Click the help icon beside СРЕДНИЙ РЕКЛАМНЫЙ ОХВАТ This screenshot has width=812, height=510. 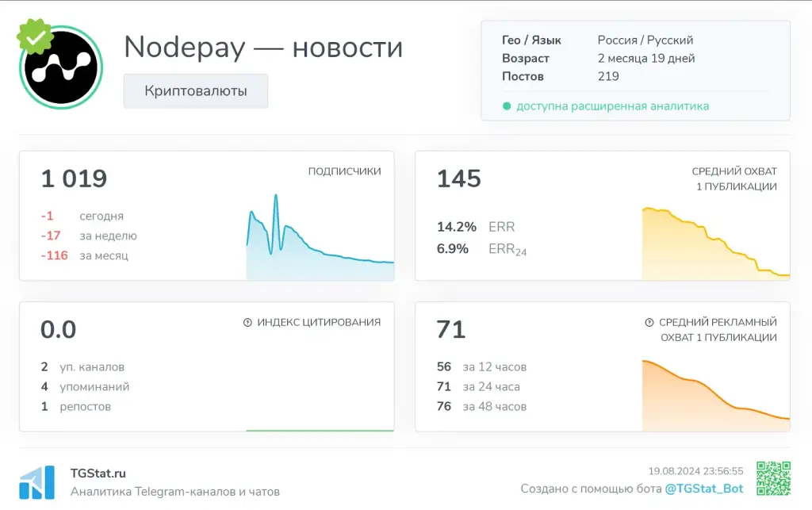pos(649,323)
